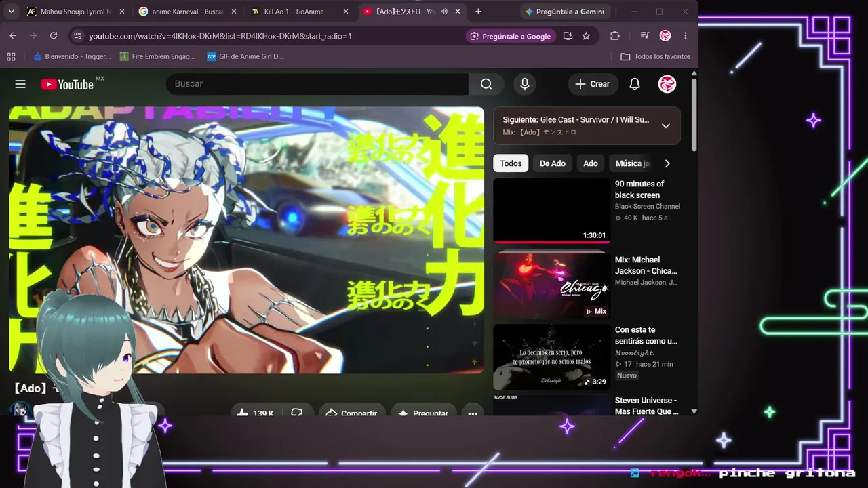Select the Música filter chip
868x488 pixels.
click(632, 163)
